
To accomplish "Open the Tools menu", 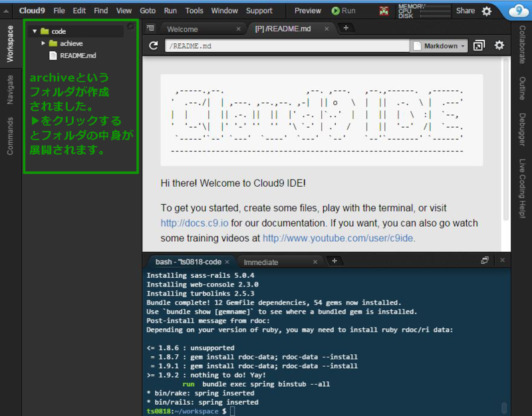I will (194, 11).
